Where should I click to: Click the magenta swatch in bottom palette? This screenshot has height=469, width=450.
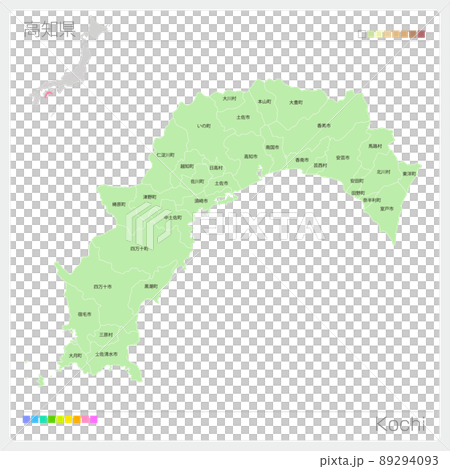coord(94,419)
